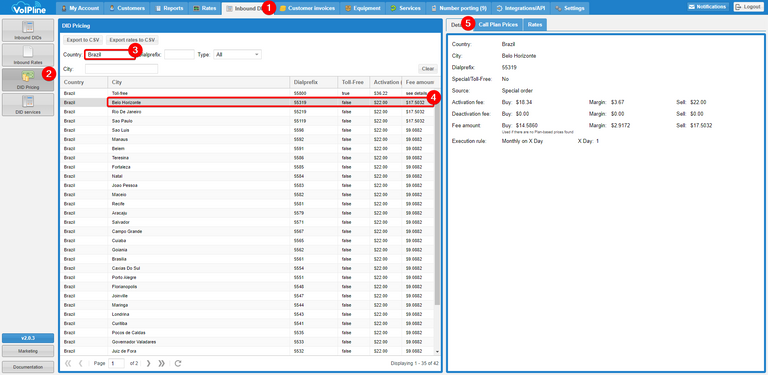
Task: Go to the previous page of results
Action: coord(80,363)
